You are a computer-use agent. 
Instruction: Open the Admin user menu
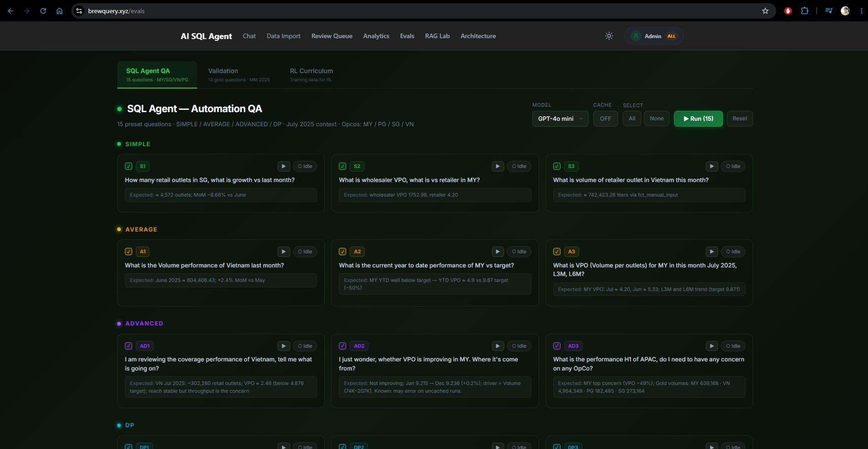(654, 36)
